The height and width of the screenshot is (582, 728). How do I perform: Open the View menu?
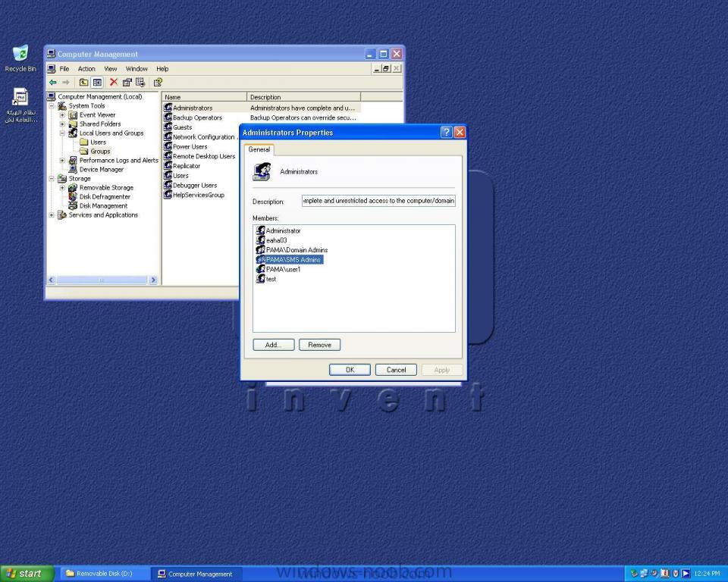[x=111, y=69]
